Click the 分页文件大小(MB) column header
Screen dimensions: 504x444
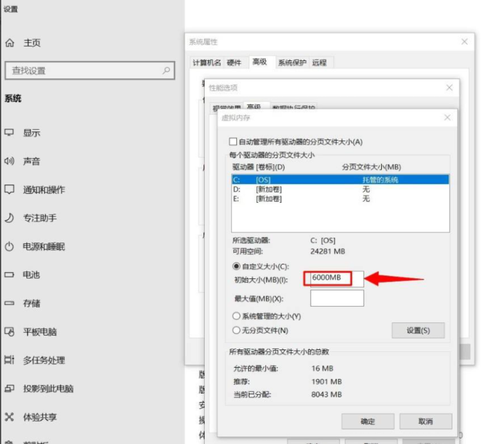(x=371, y=167)
